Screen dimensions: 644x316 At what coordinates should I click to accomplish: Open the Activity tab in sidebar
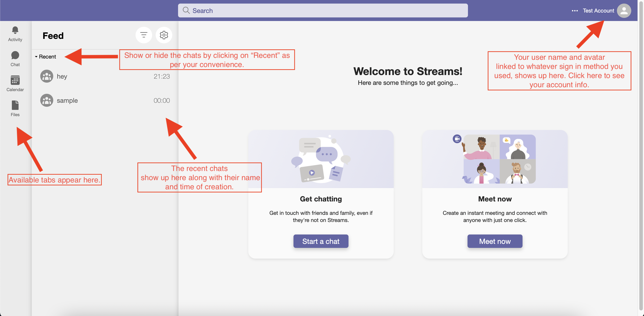(x=15, y=34)
